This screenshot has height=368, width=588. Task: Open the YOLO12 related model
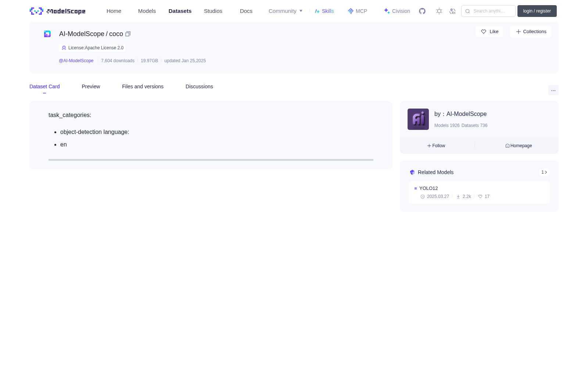[479, 192]
